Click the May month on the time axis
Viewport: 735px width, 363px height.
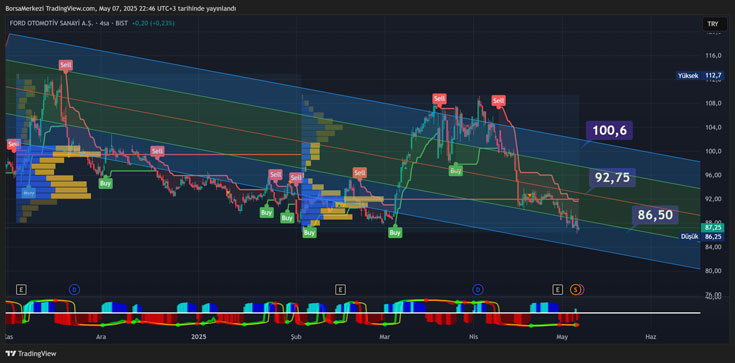(562, 337)
